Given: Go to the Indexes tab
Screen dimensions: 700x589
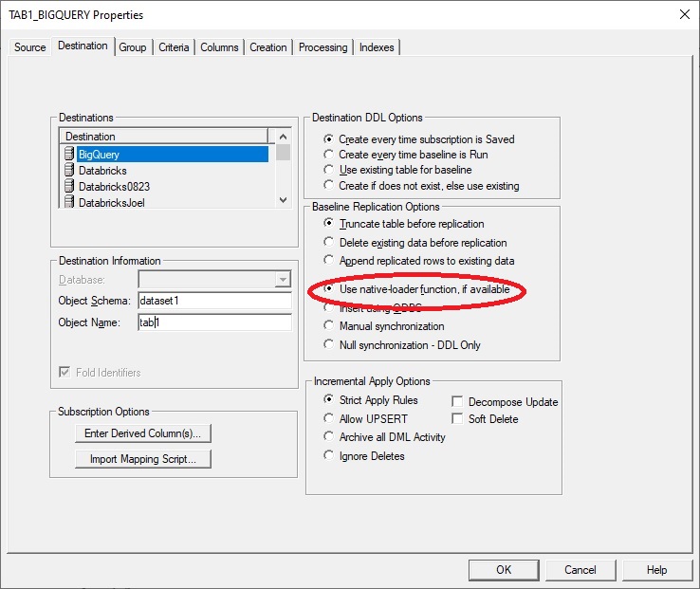Looking at the screenshot, I should point(377,47).
